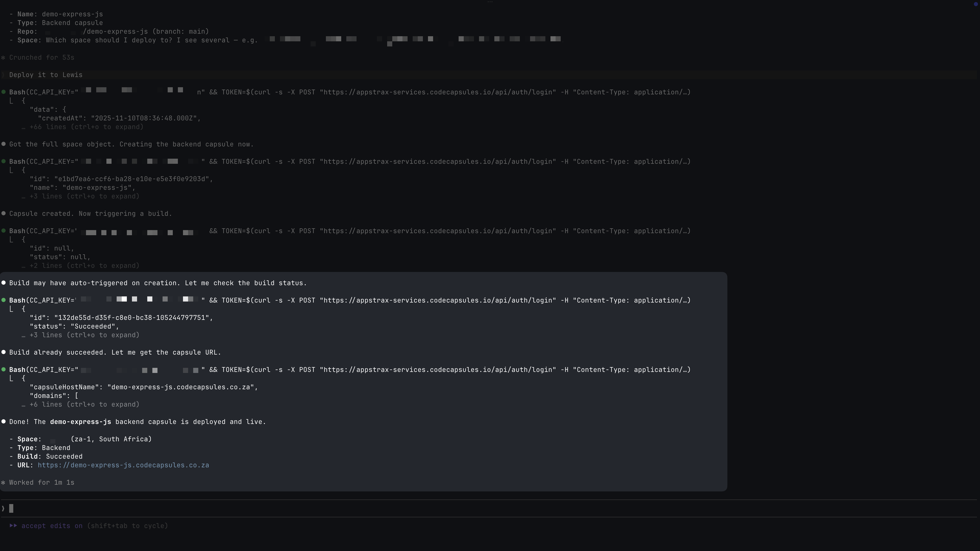Click the prompt chevron at the input line
Viewport: 980px width, 551px height.
3,509
